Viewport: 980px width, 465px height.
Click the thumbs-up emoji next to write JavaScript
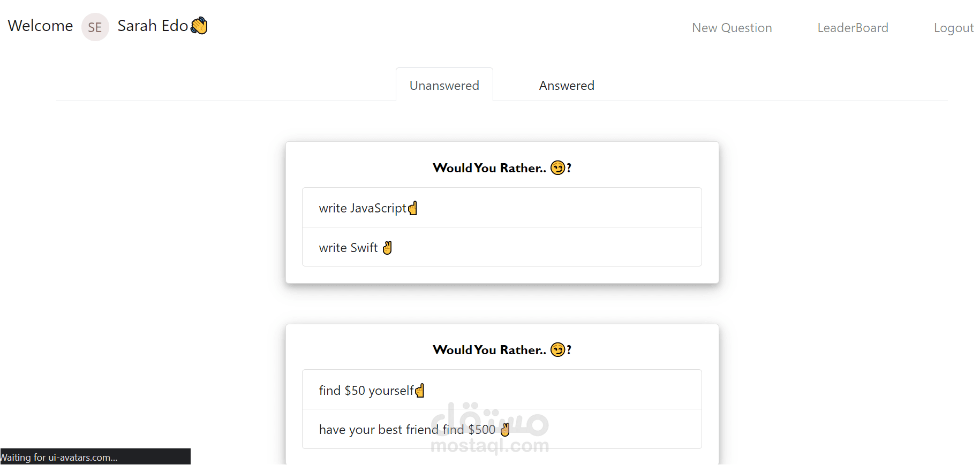pos(412,208)
